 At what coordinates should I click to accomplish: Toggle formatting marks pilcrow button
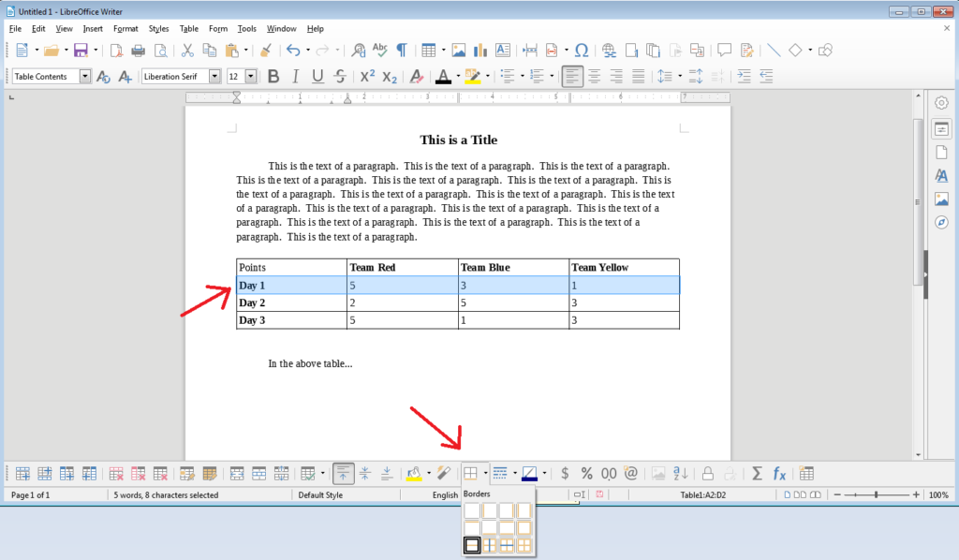[x=401, y=51]
